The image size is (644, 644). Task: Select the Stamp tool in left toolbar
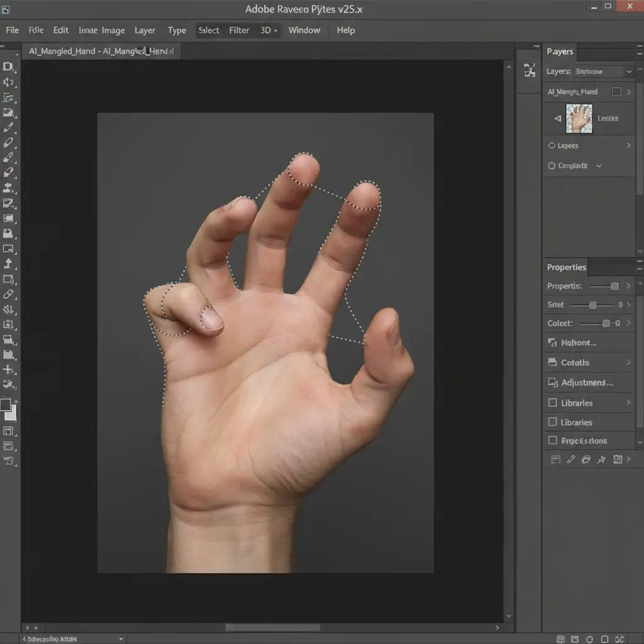(x=9, y=188)
